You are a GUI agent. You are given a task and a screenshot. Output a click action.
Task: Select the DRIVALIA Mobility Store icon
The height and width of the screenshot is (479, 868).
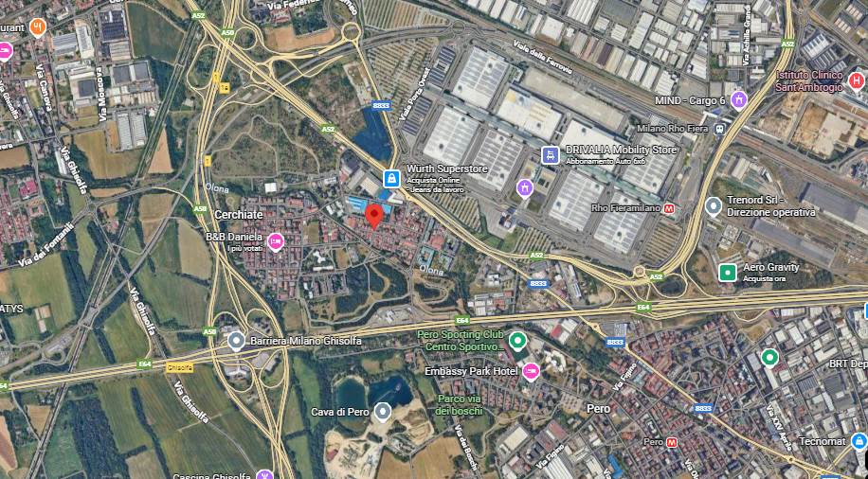551,155
